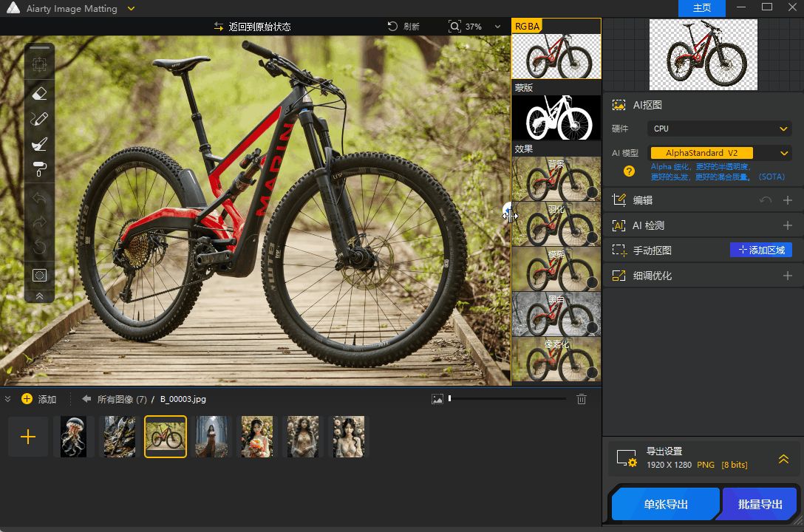Select the Dodge paint brush tool
The height and width of the screenshot is (532, 804).
[39, 144]
